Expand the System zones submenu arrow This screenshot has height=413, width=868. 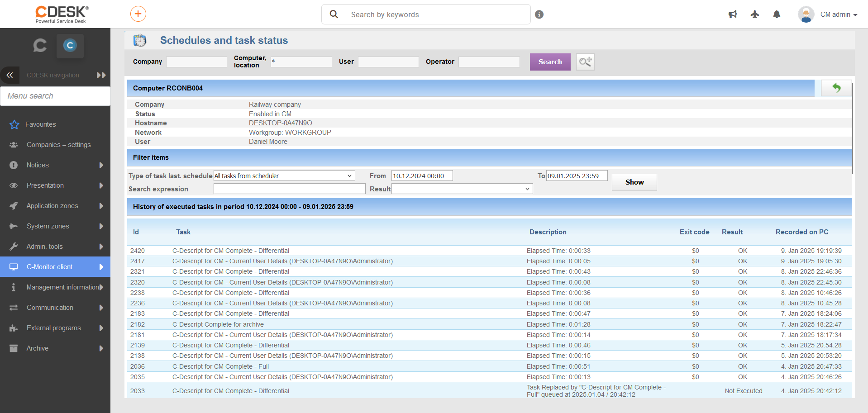[101, 226]
